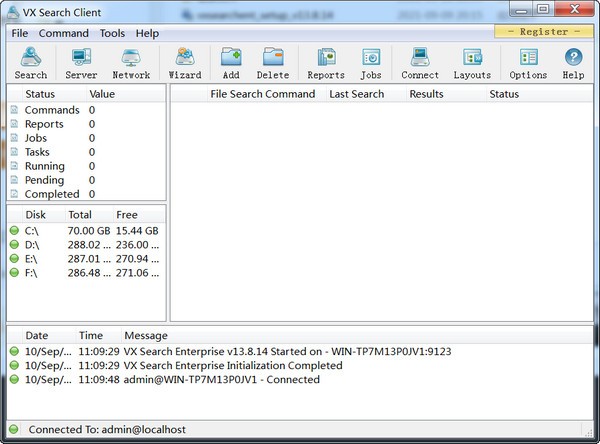The image size is (600, 444).
Task: Click the File Search Command column header
Action: 262,94
